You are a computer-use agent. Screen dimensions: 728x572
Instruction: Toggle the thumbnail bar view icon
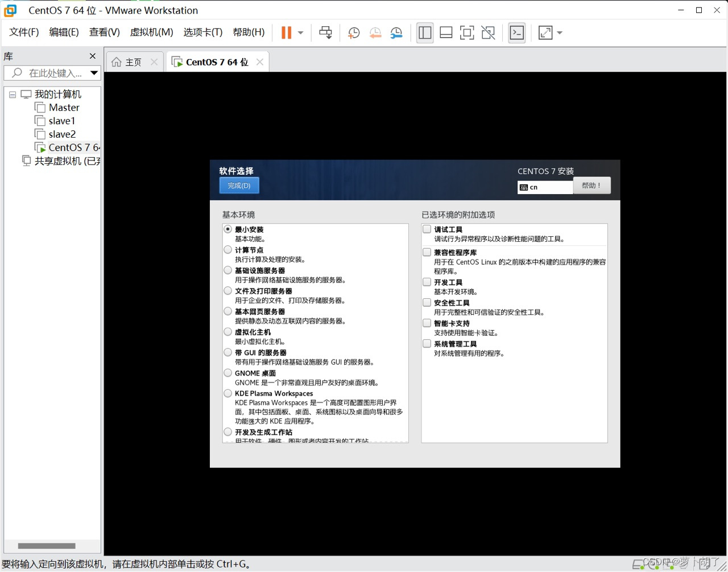pos(446,32)
